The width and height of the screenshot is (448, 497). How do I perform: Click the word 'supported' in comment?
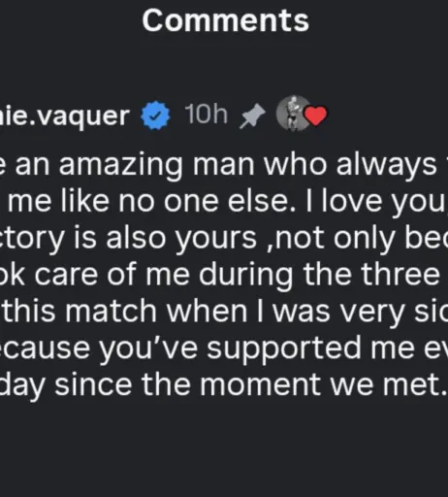pyautogui.click(x=283, y=348)
